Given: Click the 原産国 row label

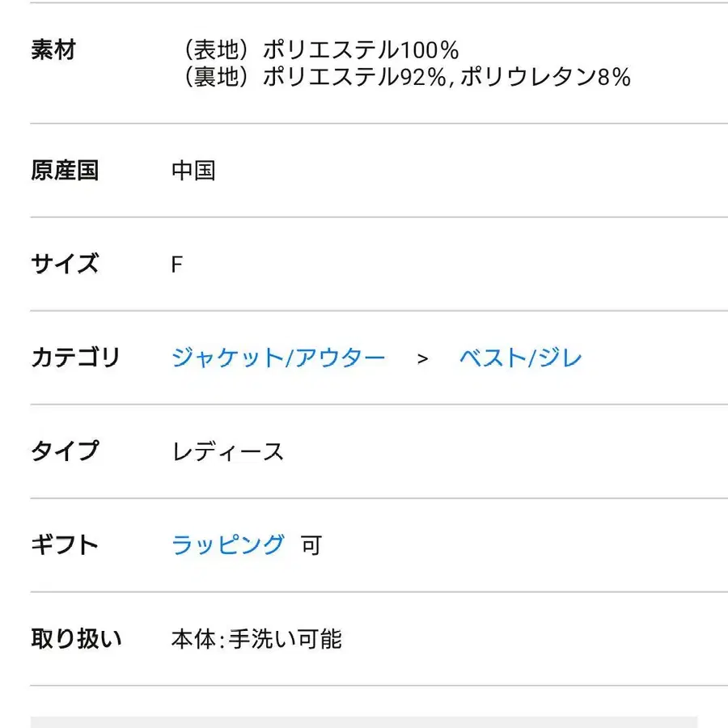Looking at the screenshot, I should tap(65, 171).
